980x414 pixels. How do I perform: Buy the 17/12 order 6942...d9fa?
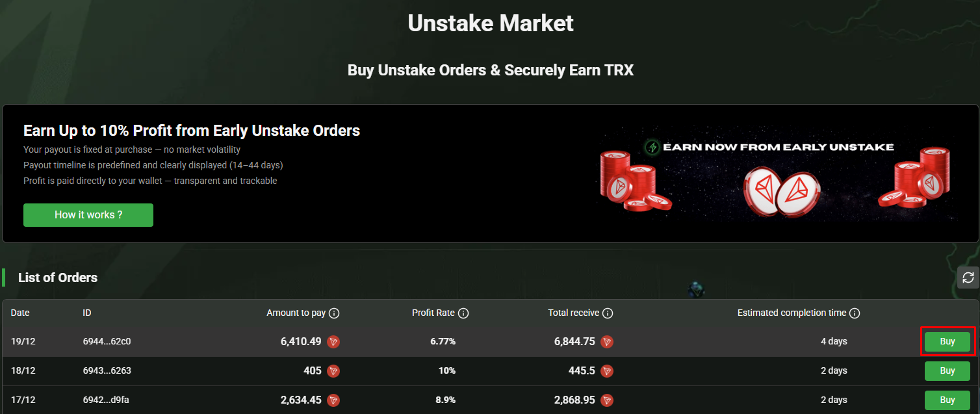pos(948,400)
